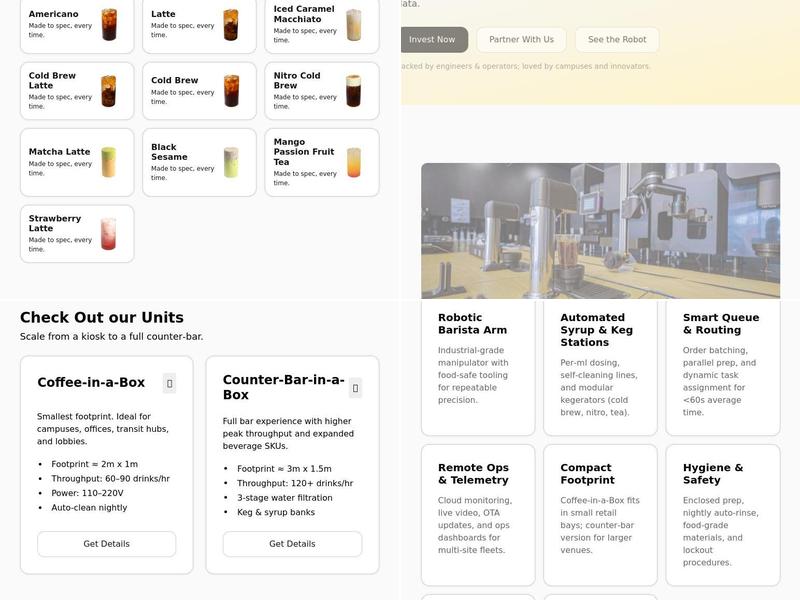Image resolution: width=800 pixels, height=600 pixels.
Task: Click the Matcha Latte drink image
Action: (x=111, y=162)
